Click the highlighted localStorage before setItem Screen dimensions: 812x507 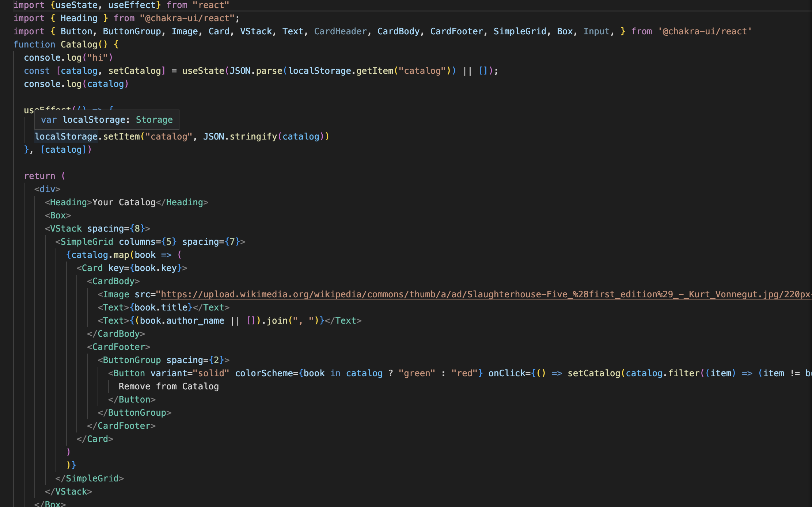[66, 137]
